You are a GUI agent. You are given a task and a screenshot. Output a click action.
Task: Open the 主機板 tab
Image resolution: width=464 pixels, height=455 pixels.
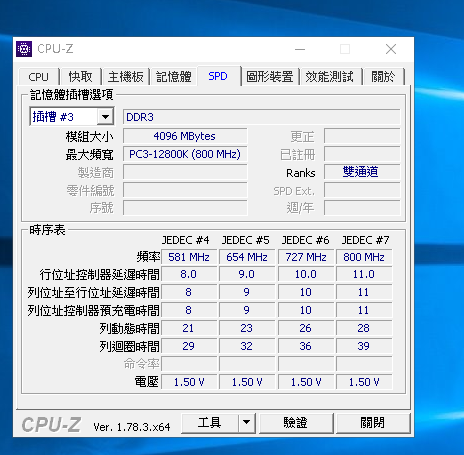(x=125, y=77)
